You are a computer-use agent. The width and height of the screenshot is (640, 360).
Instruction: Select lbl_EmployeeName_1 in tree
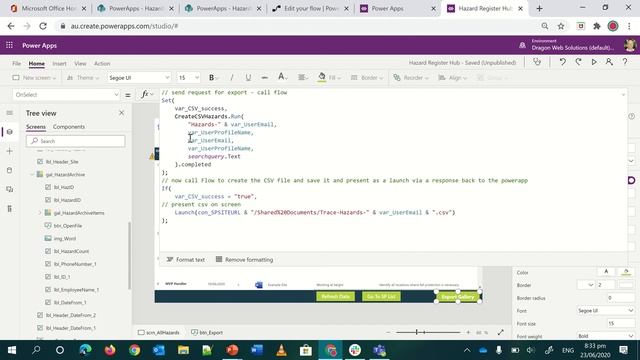pos(76,290)
